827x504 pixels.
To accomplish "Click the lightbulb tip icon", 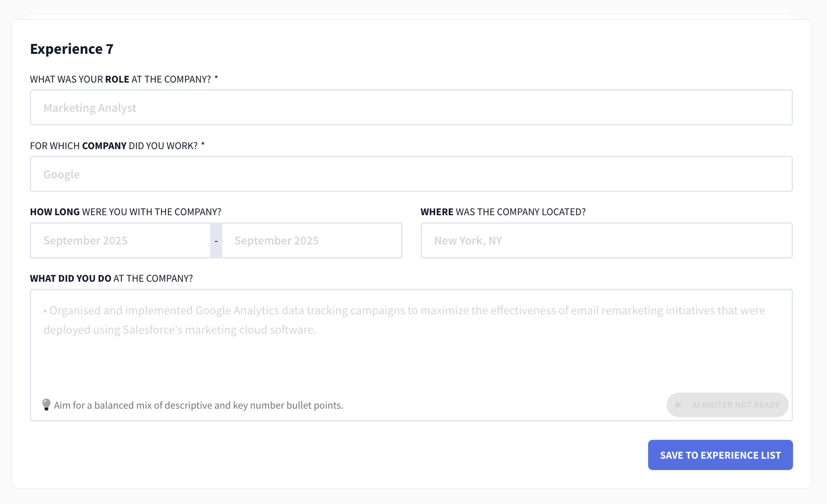I will [46, 405].
